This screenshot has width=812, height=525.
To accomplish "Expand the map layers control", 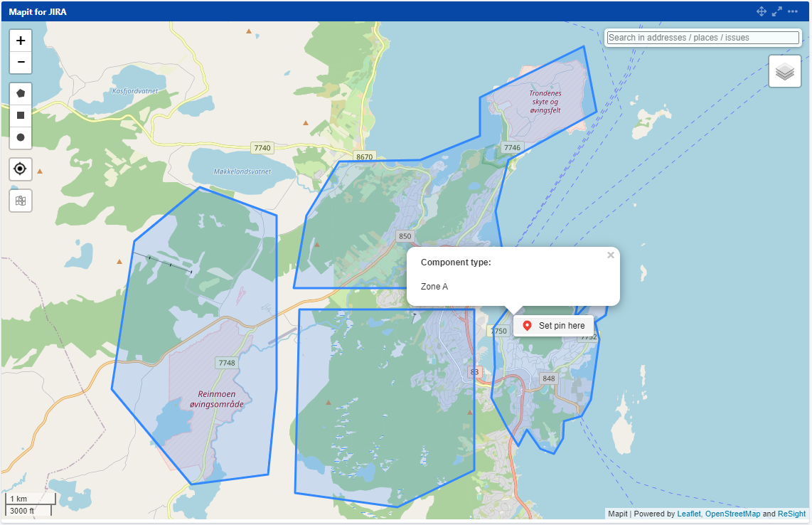I will tap(784, 71).
